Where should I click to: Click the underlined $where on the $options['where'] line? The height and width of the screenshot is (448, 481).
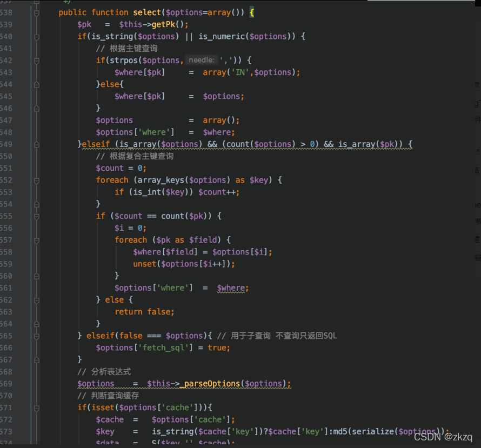231,288
